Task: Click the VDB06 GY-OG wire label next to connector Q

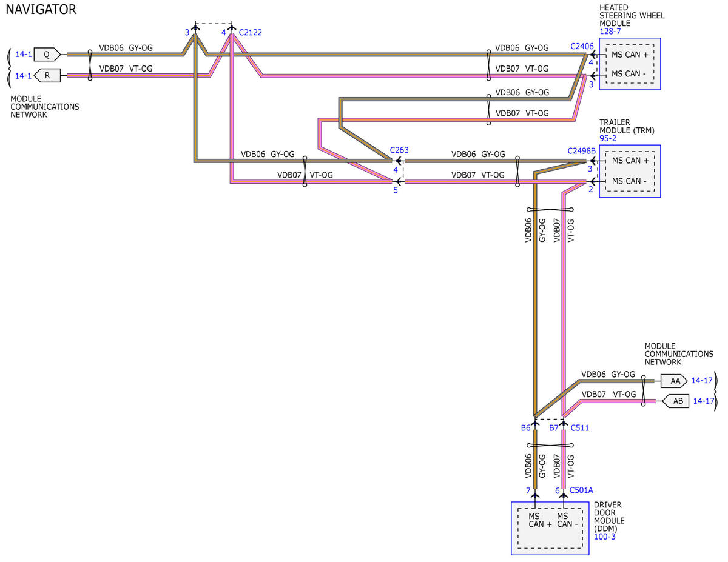Action: point(126,47)
